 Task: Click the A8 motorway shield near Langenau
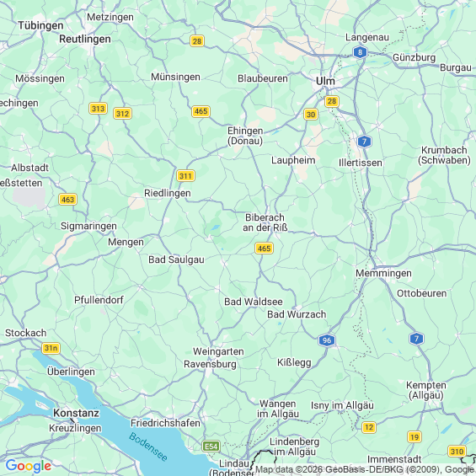(360, 52)
